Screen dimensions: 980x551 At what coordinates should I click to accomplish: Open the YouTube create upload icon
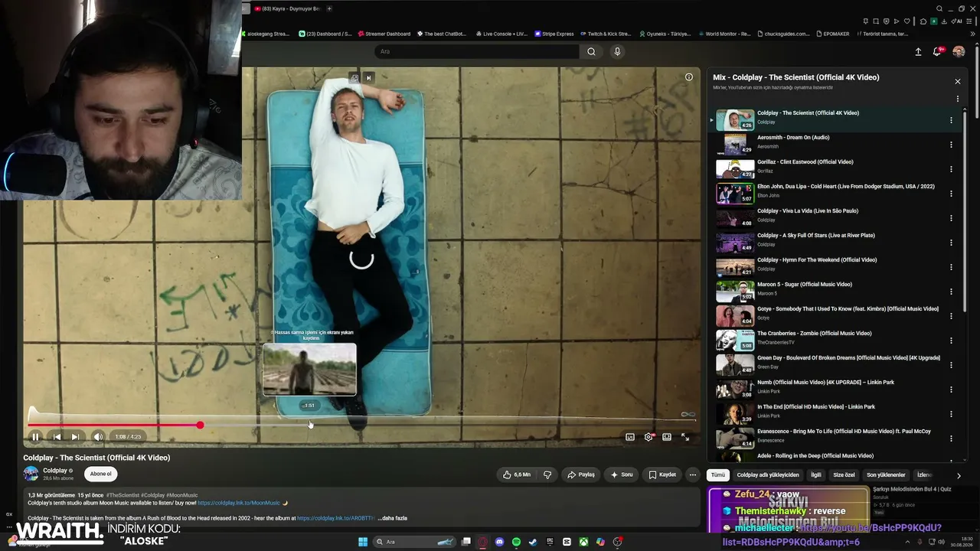pyautogui.click(x=918, y=51)
